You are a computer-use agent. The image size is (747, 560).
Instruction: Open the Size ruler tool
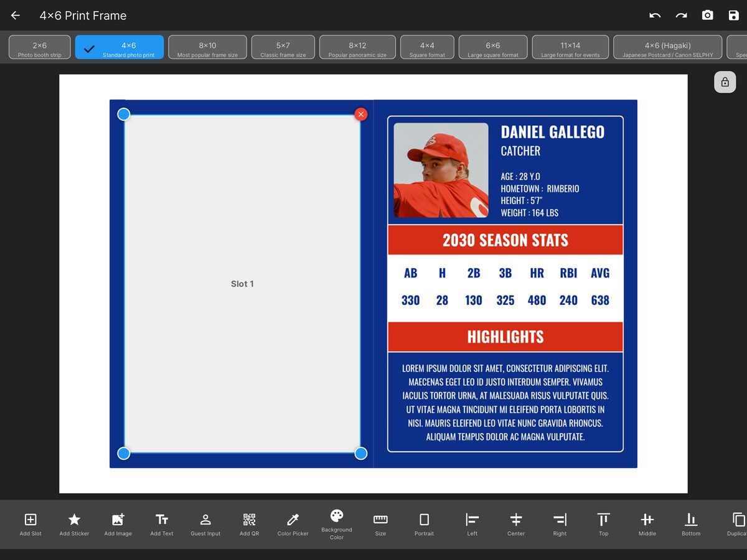(x=380, y=525)
